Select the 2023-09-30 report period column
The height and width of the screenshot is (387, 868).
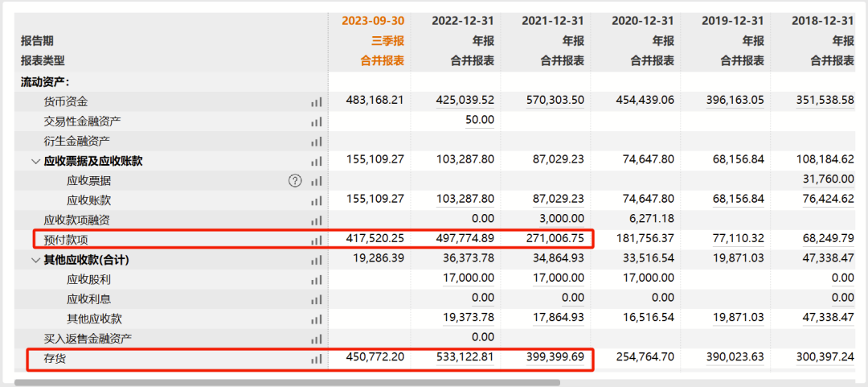[x=373, y=21]
